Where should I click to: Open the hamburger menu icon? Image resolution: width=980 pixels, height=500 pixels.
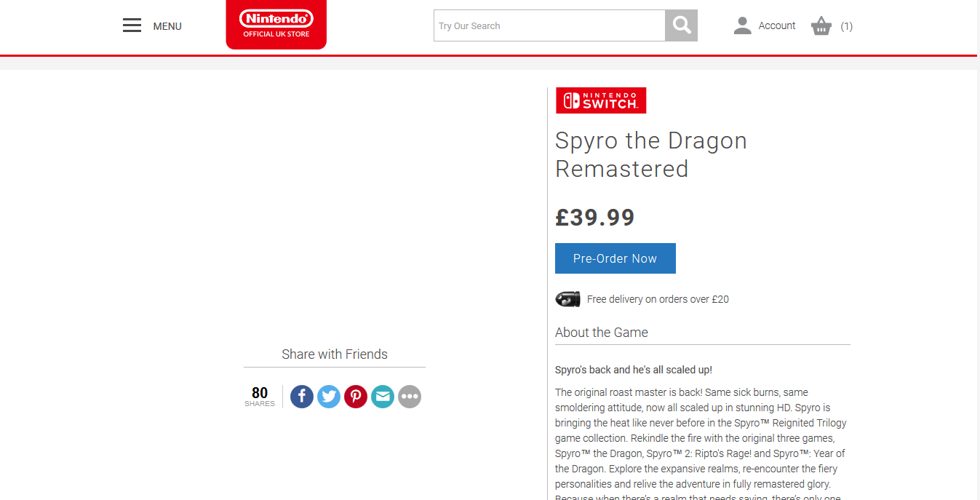coord(132,26)
